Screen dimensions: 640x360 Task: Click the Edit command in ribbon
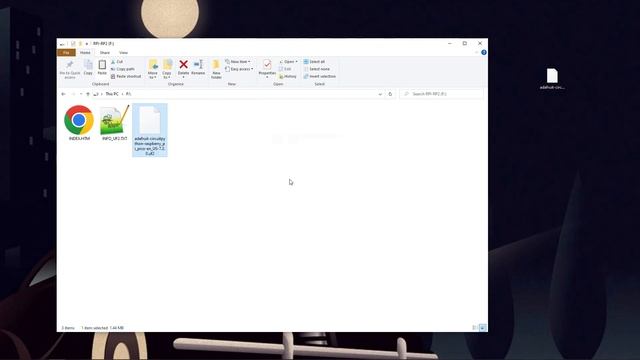pyautogui.click(x=285, y=69)
